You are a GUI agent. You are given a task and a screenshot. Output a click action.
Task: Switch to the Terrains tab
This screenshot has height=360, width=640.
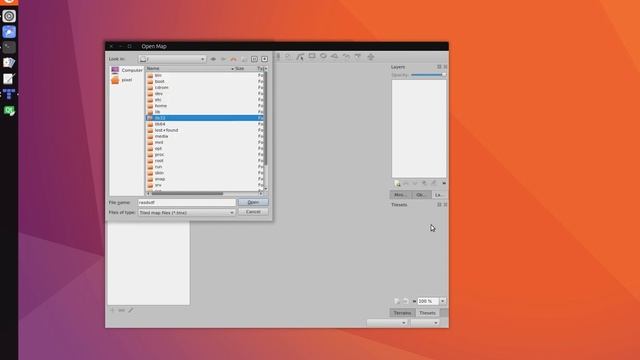tap(402, 313)
